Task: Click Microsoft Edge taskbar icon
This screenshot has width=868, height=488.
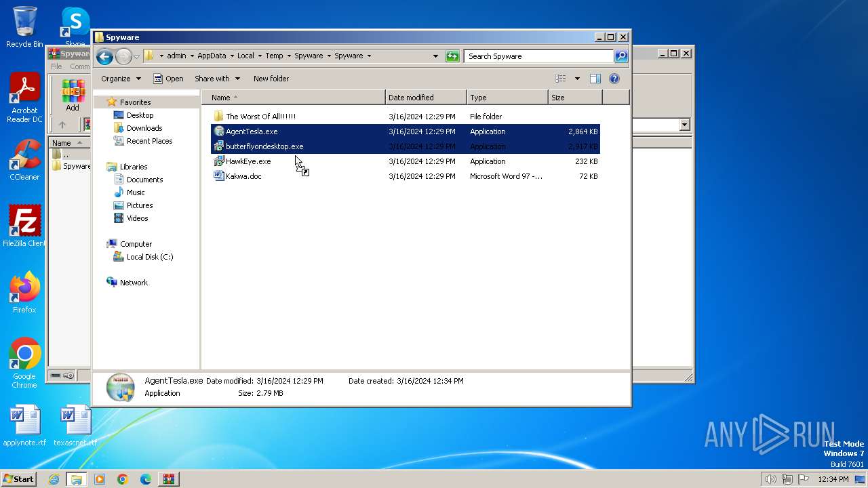Action: pyautogui.click(x=145, y=479)
